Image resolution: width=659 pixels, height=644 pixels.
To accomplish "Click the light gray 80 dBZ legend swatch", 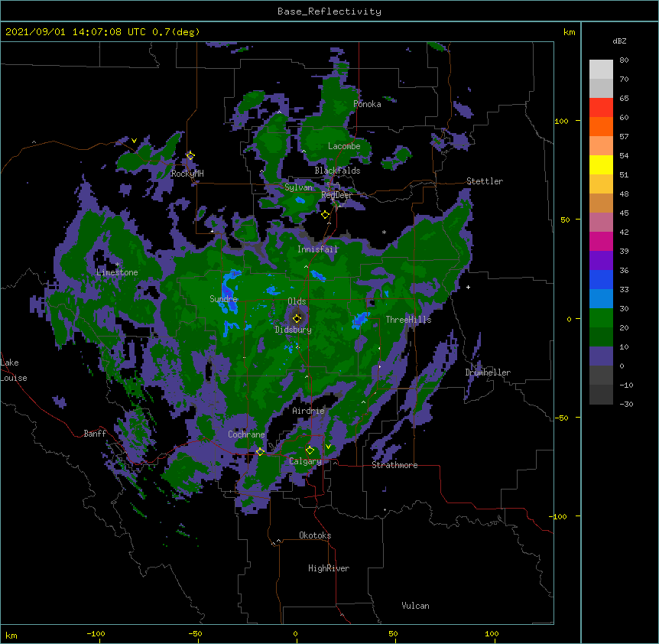I will (x=601, y=70).
